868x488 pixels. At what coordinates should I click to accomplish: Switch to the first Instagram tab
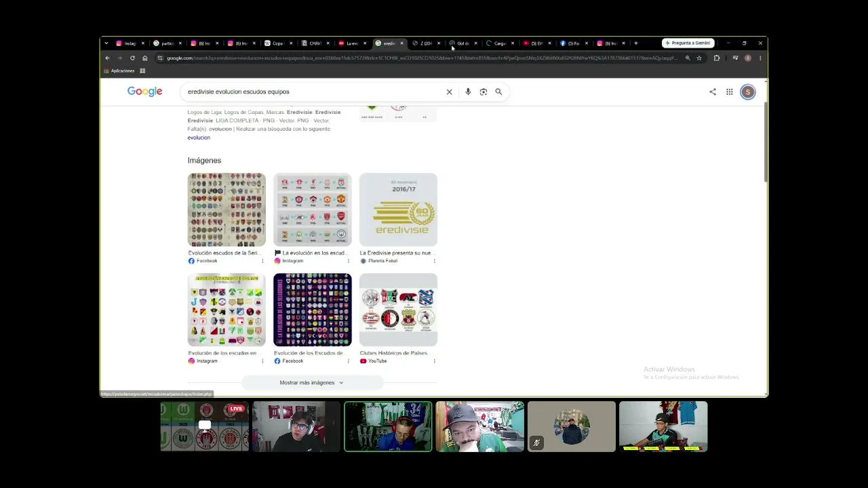coord(130,43)
